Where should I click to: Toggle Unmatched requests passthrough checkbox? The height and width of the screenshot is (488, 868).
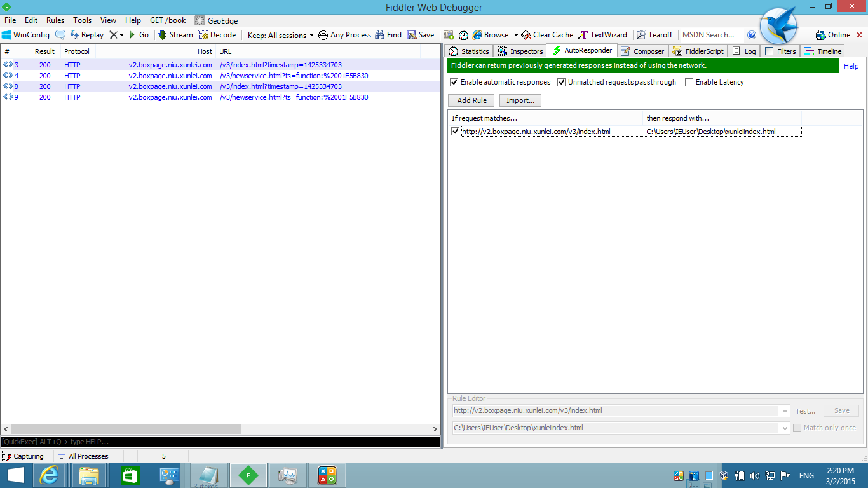click(562, 82)
